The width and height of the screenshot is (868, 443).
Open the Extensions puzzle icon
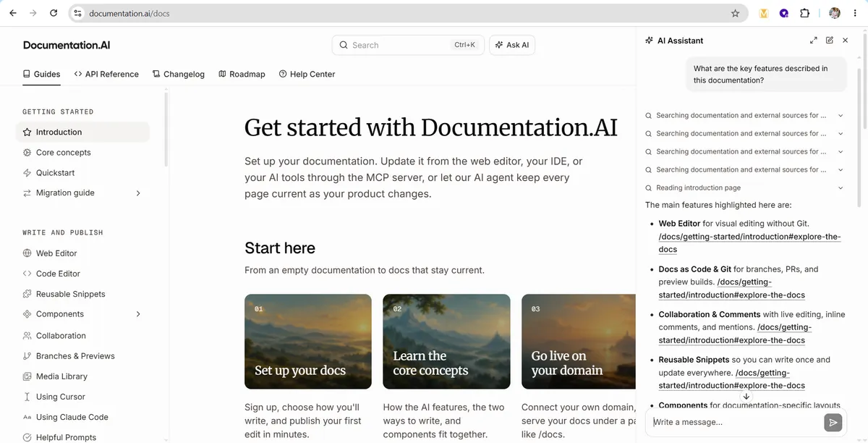(804, 13)
